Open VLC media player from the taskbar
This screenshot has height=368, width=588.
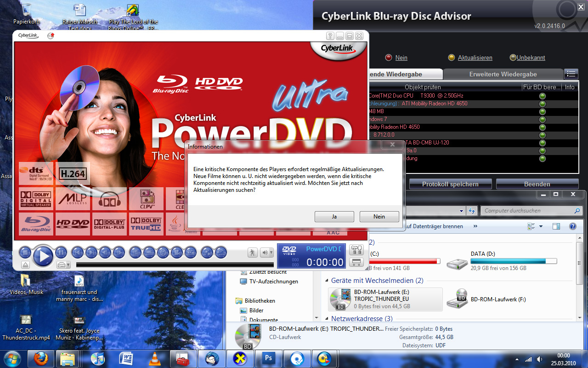[154, 358]
